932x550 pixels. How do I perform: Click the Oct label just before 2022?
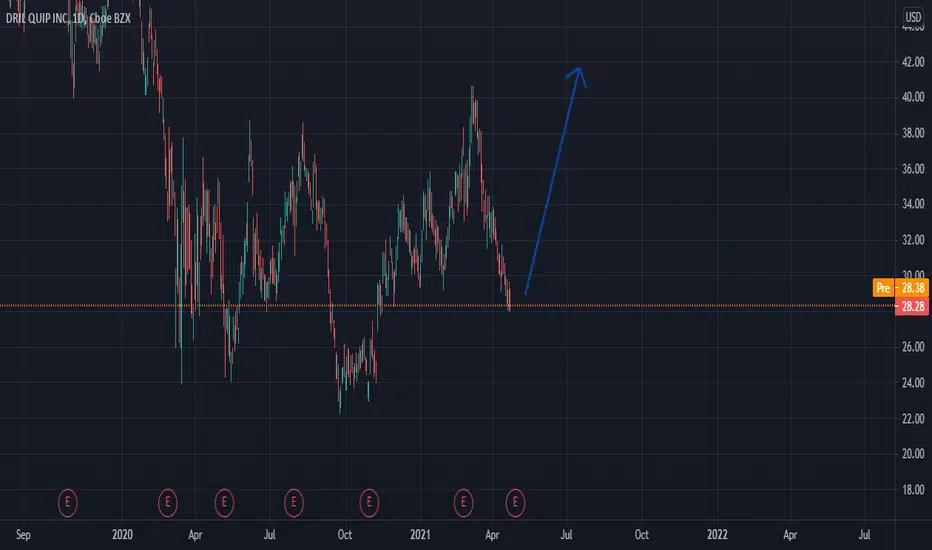click(x=642, y=535)
